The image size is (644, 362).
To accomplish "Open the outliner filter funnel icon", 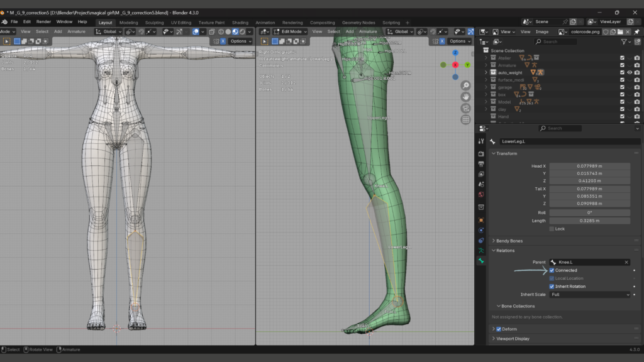I will 625,41.
